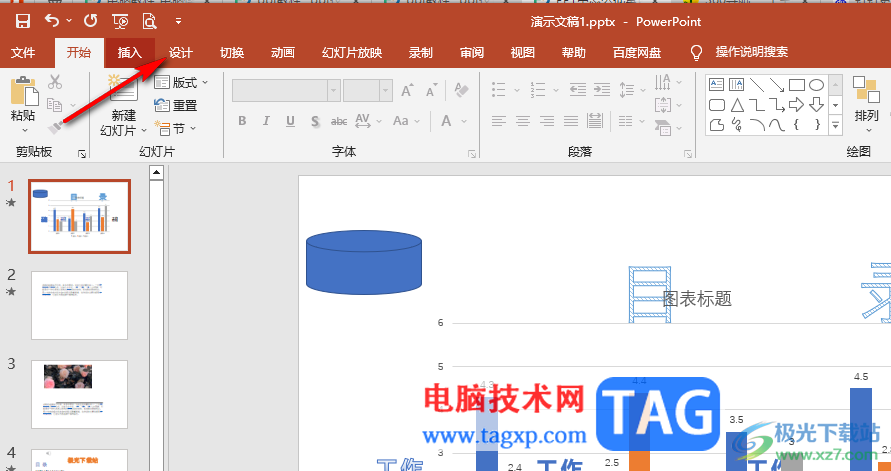Click the increase indent icon
The image size is (891, 471).
(602, 89)
